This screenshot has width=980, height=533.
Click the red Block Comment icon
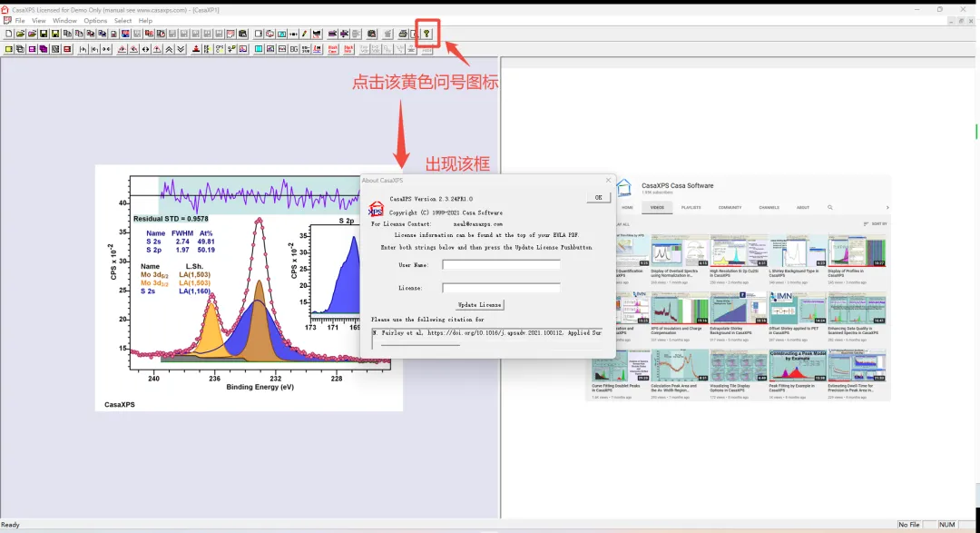click(x=332, y=49)
